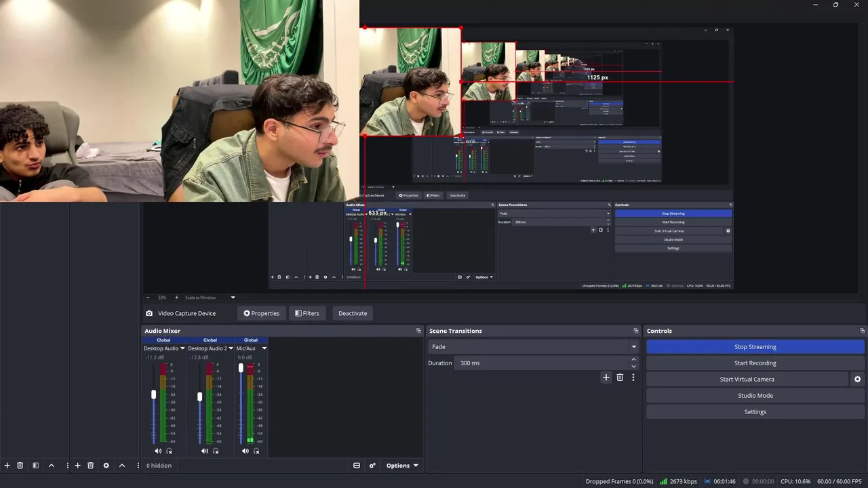The width and height of the screenshot is (868, 488).
Task: Mute the Desktop Audio channel
Action: click(158, 451)
